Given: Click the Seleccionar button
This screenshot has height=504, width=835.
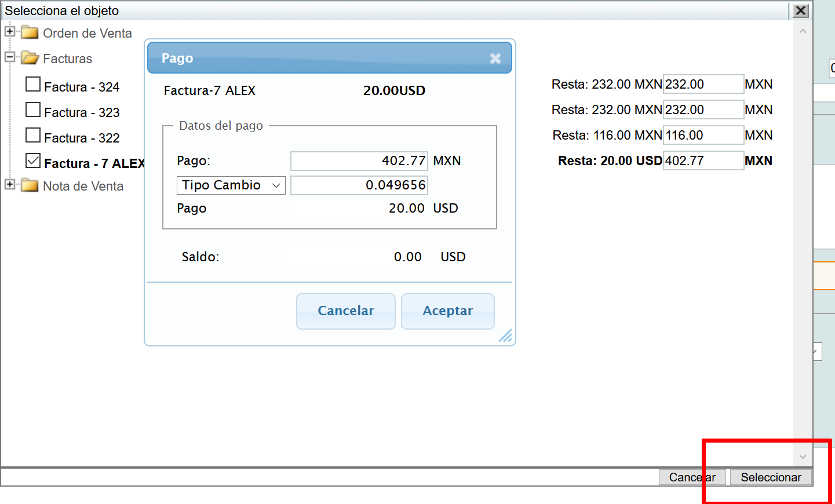Looking at the screenshot, I should (770, 477).
